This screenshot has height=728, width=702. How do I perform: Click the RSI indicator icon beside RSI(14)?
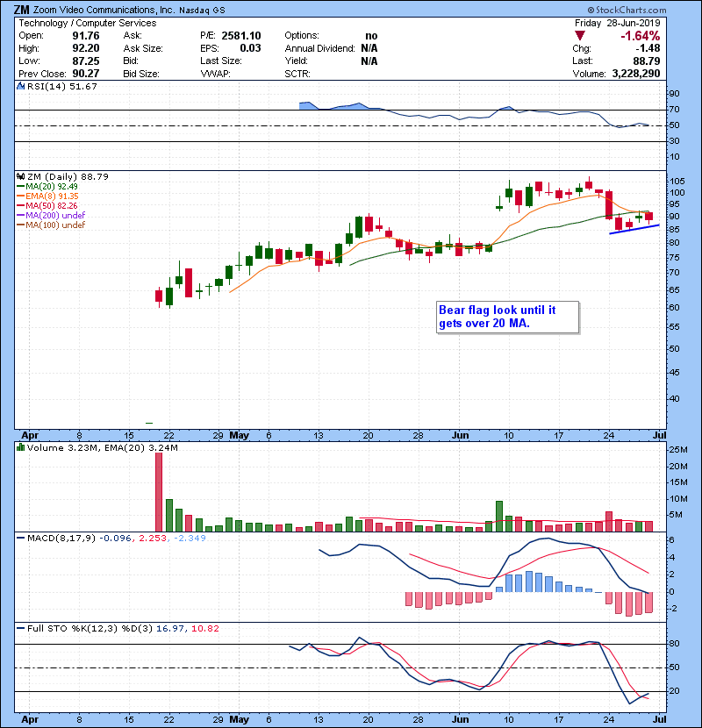(x=21, y=86)
